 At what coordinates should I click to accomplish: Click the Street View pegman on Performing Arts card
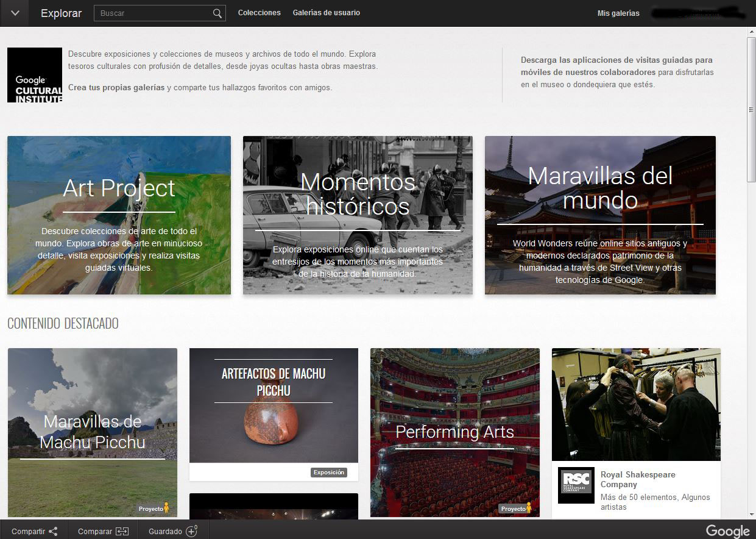528,508
